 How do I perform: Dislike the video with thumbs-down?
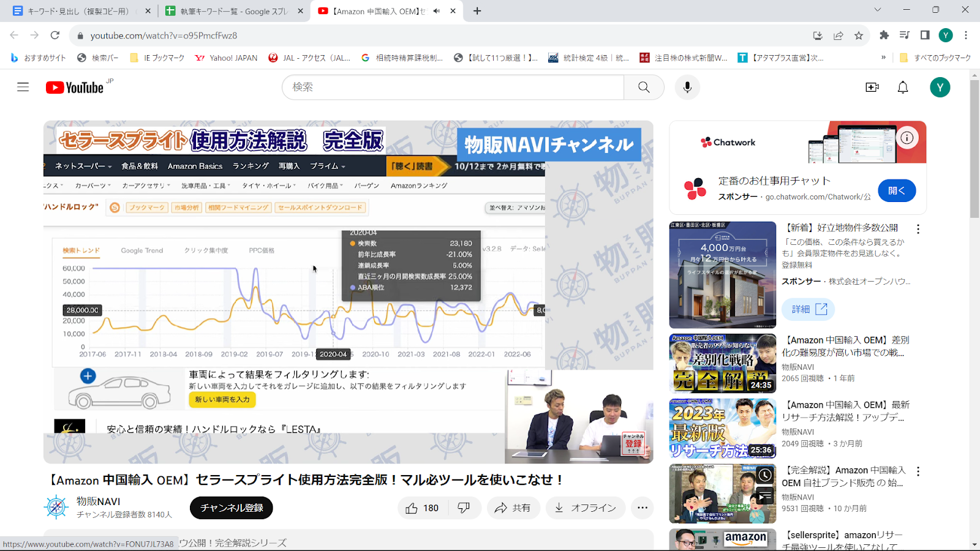pos(464,508)
